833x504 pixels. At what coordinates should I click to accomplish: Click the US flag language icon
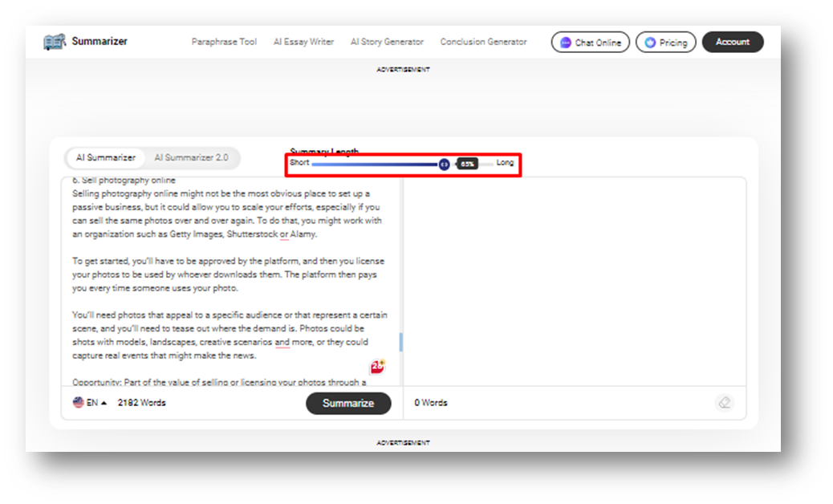[x=79, y=403]
